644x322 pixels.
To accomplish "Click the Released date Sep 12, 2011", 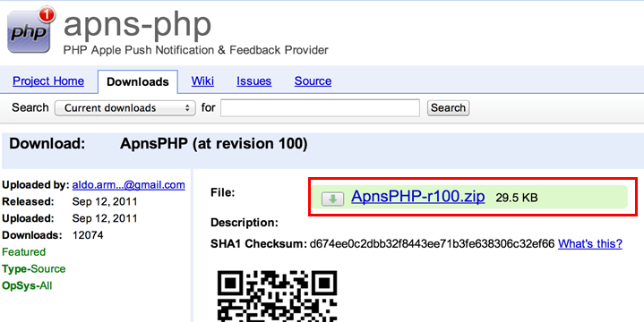I will pos(105,202).
